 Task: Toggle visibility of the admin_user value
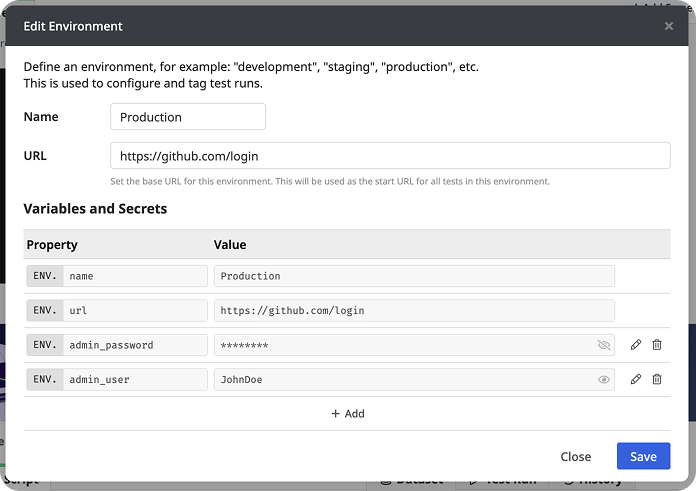tap(603, 380)
